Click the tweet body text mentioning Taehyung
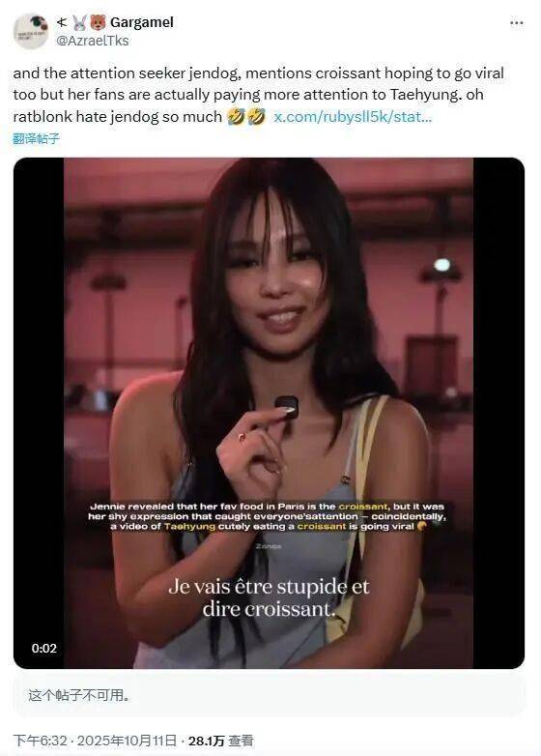 coord(258,95)
